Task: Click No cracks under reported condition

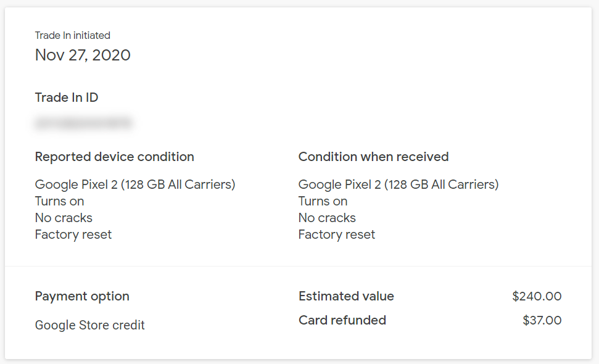Action: pos(64,218)
